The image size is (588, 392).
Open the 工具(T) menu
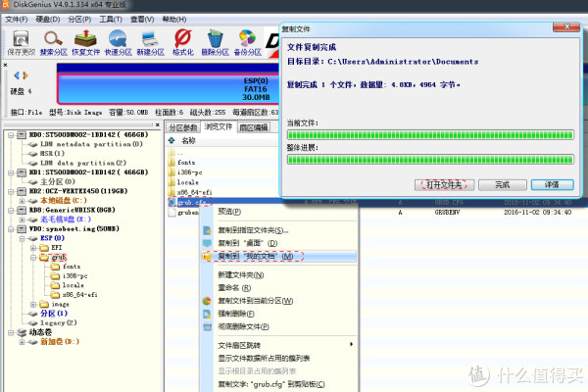pos(111,20)
